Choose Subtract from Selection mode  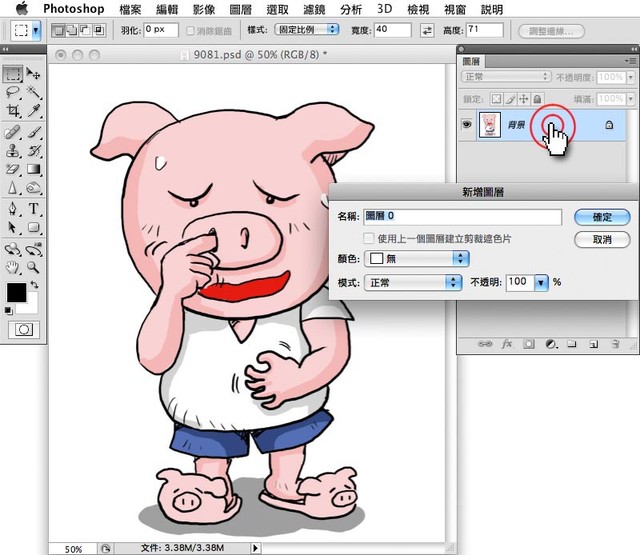85,30
